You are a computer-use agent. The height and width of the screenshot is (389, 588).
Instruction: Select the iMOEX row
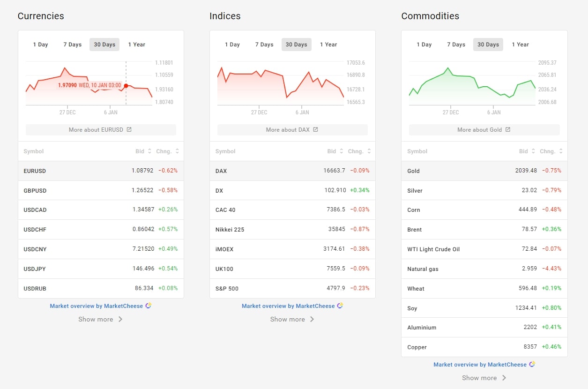pos(292,249)
